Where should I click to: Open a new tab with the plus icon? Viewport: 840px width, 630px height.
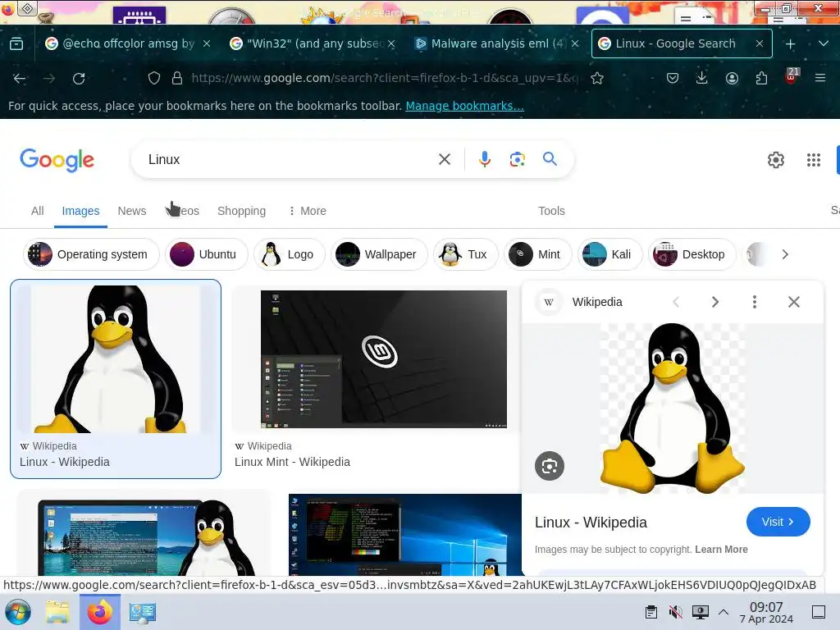coord(790,44)
